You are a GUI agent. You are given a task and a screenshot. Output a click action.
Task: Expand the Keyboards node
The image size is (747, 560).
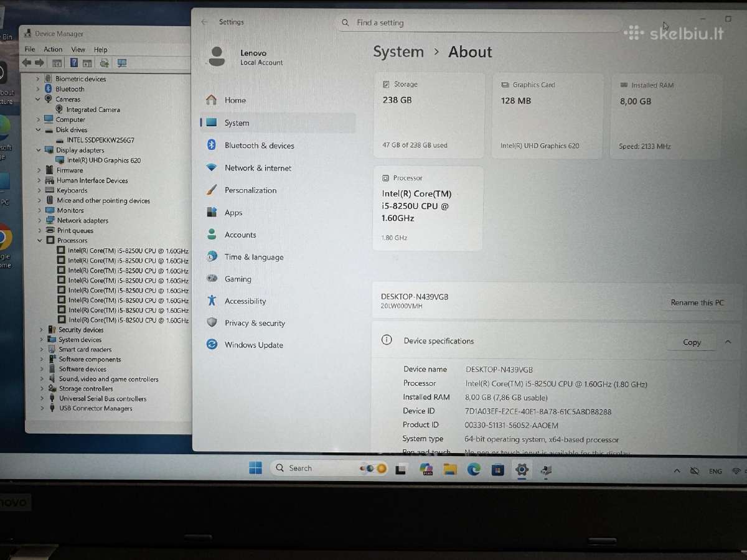[39, 190]
